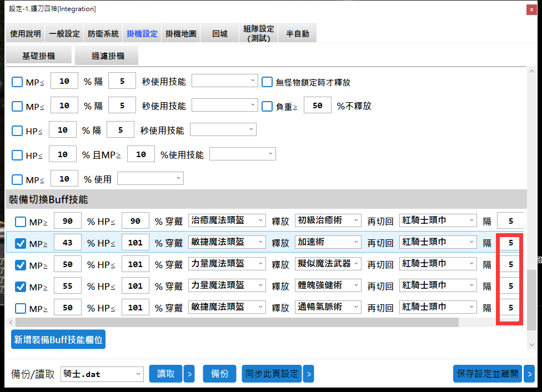The width and height of the screenshot is (542, 392).
Task: Open the MP≤ % 使用 item dropdown
Action: (150, 178)
